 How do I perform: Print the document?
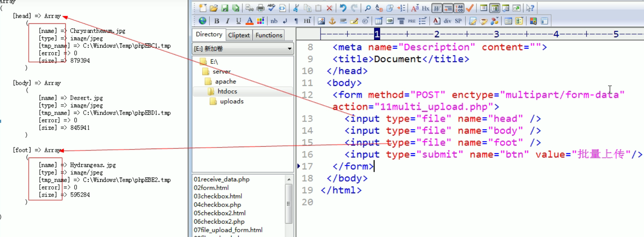(x=261, y=8)
